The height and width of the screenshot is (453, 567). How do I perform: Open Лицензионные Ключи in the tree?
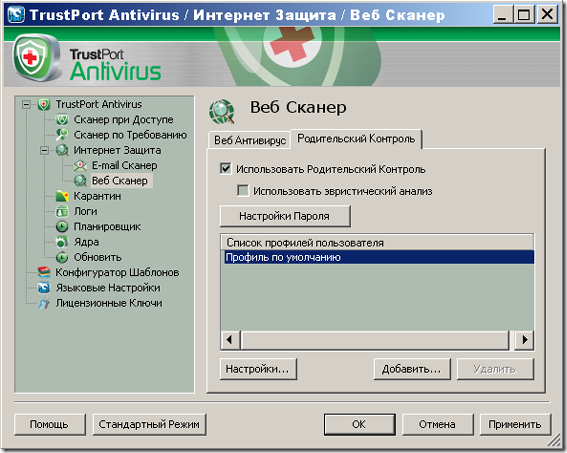tap(109, 303)
